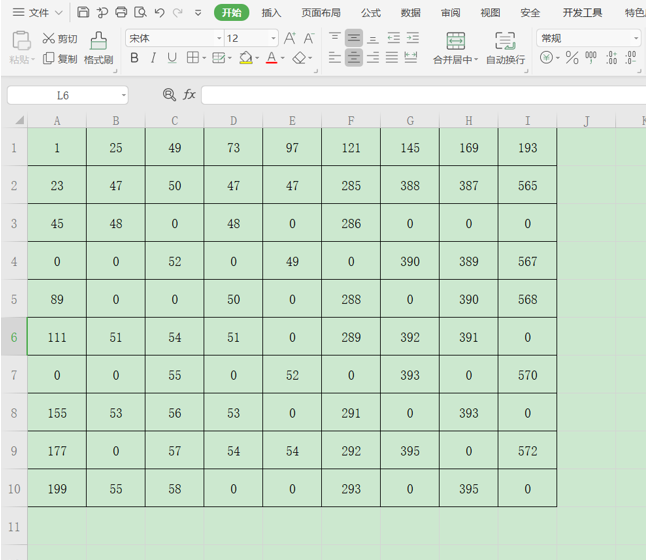
Task: Click the Copy button
Action: click(60, 59)
